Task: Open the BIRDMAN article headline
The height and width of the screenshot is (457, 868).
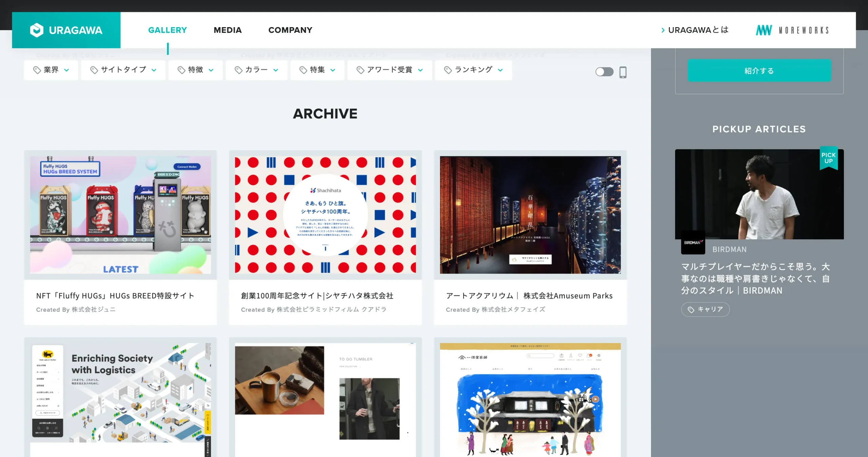Action: coord(755,279)
